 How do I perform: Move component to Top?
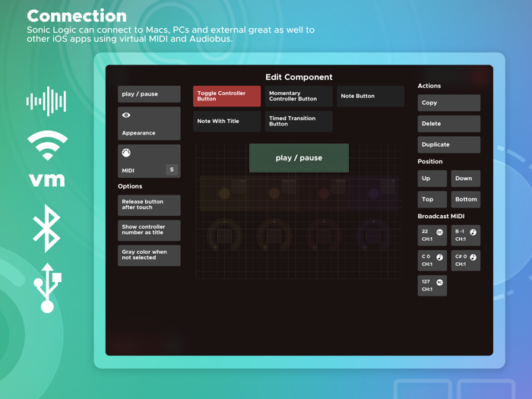(x=432, y=199)
